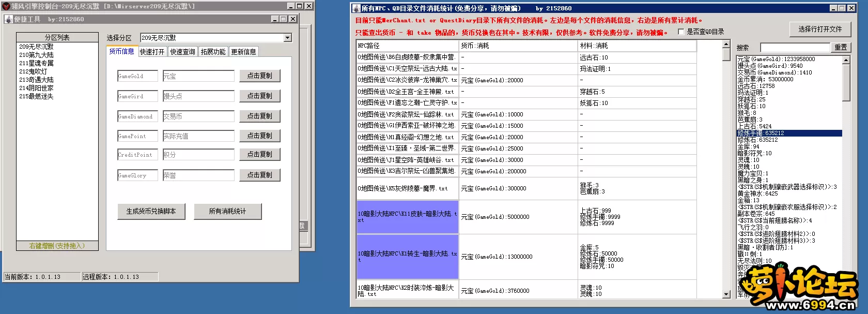The height and width of the screenshot is (314, 868).
Task: Focus the 搜索 search input box
Action: click(795, 47)
